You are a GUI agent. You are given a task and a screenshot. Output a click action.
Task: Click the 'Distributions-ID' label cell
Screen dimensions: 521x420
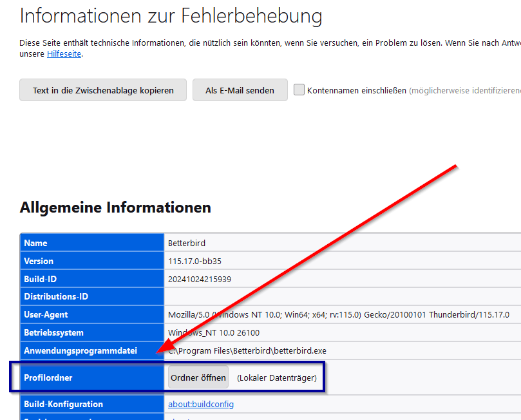click(x=92, y=297)
